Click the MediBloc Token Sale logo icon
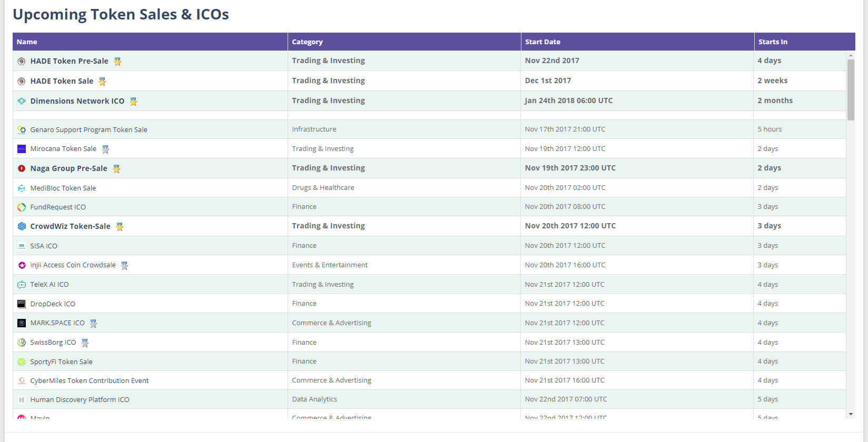 point(22,188)
